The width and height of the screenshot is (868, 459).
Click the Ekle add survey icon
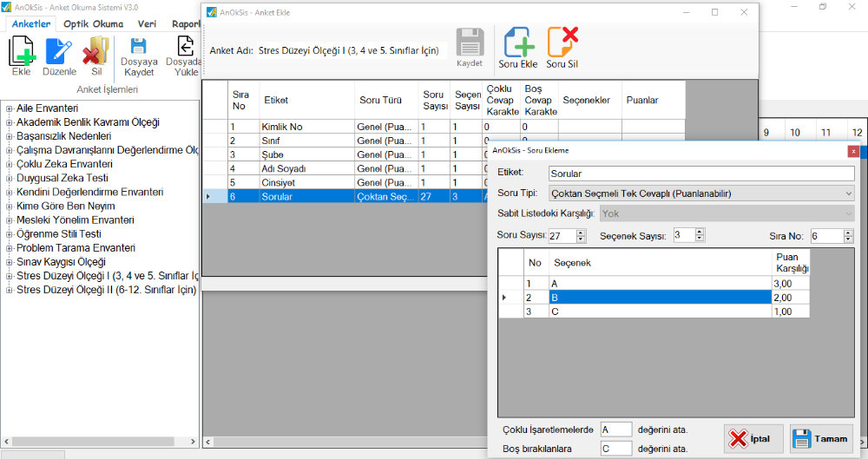21,51
